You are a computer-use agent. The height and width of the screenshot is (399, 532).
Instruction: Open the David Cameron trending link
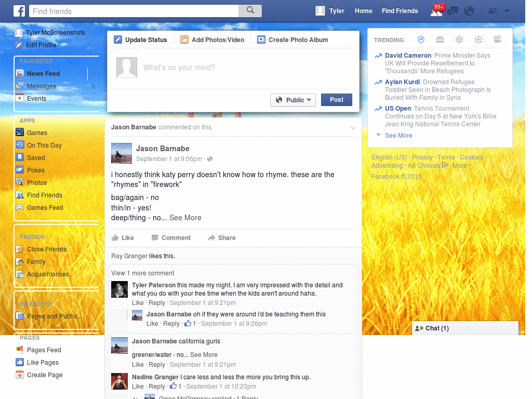click(408, 55)
